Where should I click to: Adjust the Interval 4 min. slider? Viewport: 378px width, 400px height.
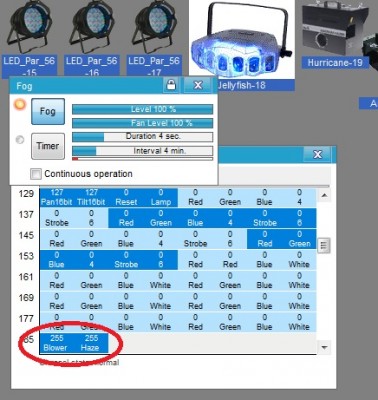point(143,151)
